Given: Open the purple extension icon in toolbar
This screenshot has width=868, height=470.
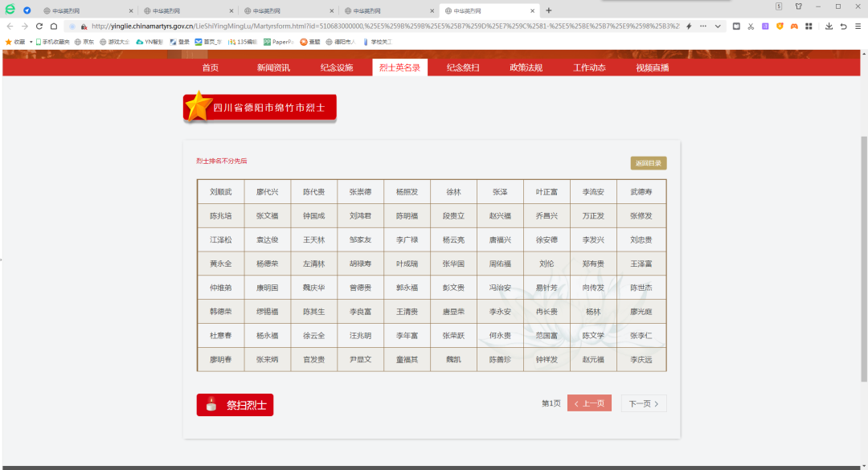Looking at the screenshot, I should tap(765, 25).
